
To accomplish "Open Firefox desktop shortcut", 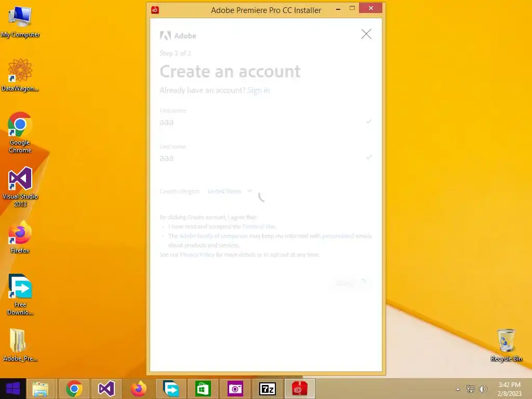I will click(x=20, y=237).
